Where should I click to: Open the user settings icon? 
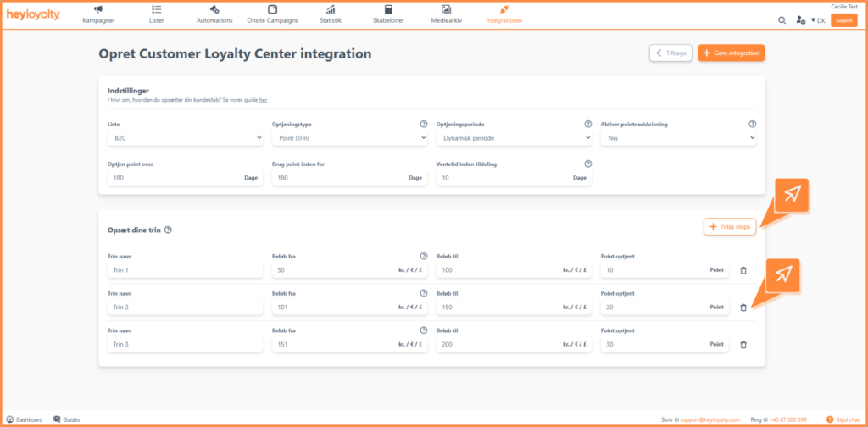click(800, 20)
